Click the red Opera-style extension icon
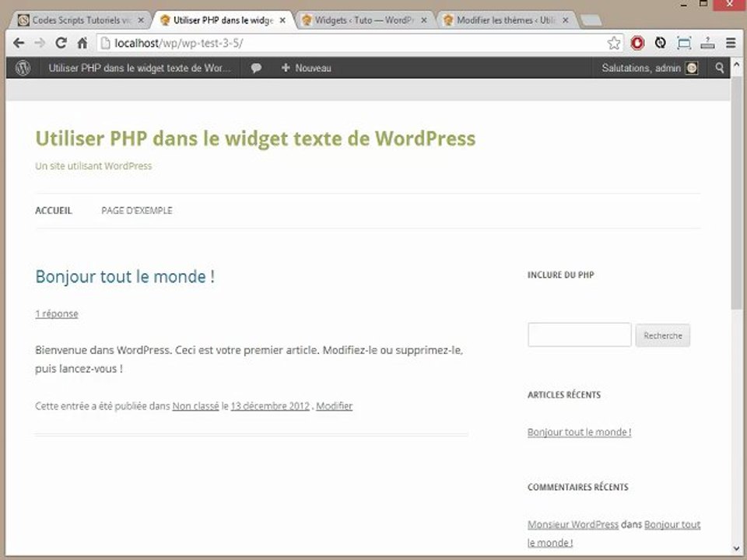 637,44
